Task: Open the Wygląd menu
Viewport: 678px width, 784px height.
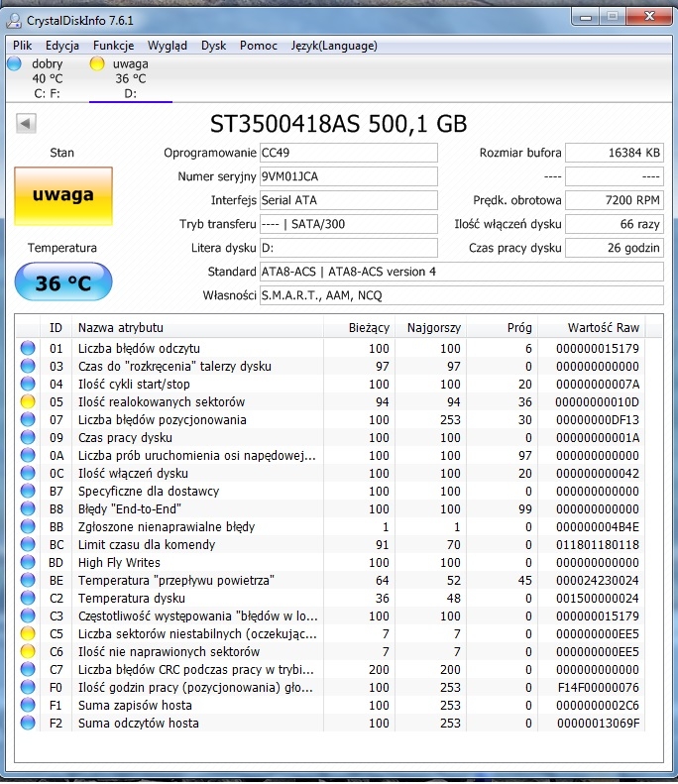Action: click(x=167, y=46)
